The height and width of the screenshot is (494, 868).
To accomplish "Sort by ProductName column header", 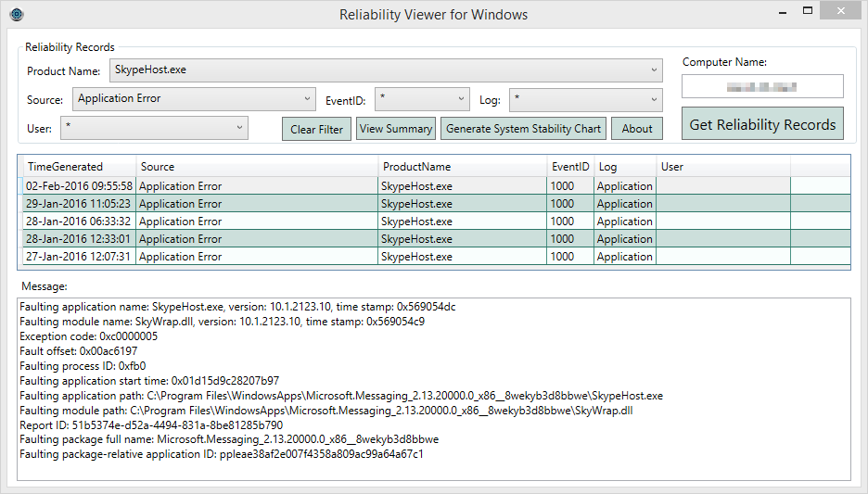I will click(463, 167).
